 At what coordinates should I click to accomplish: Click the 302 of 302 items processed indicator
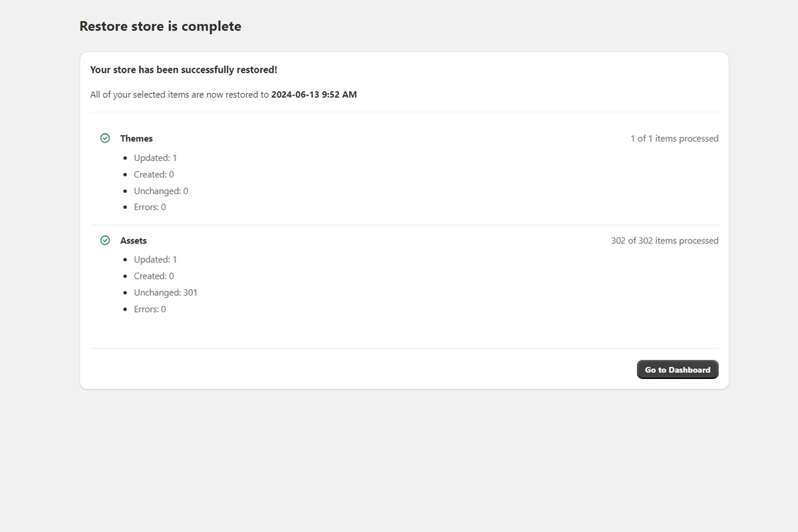tap(664, 240)
